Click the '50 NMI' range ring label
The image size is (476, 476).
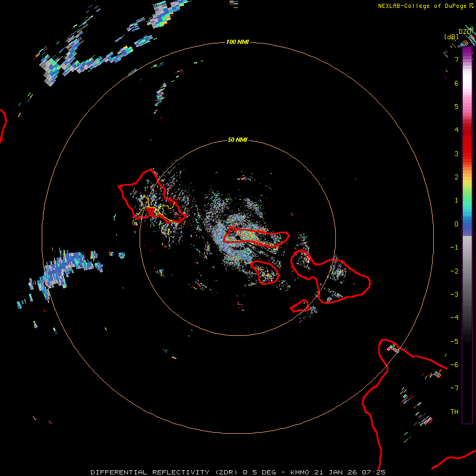[237, 140]
